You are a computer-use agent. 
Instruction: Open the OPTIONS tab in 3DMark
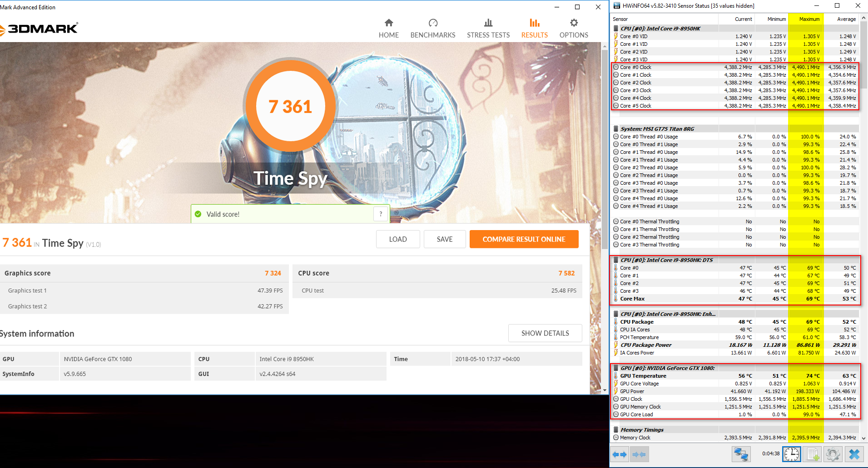[x=574, y=29]
